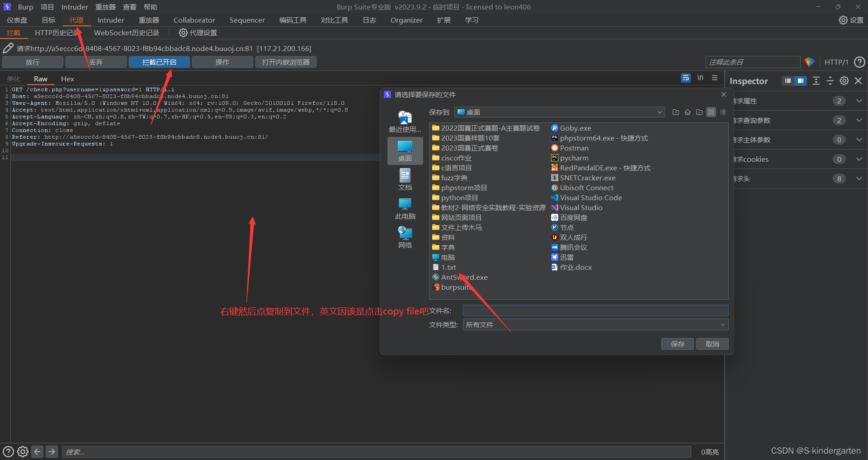Open the help question mark icon near HTTP/1
Image resolution: width=868 pixels, height=460 pixels.
(859, 62)
